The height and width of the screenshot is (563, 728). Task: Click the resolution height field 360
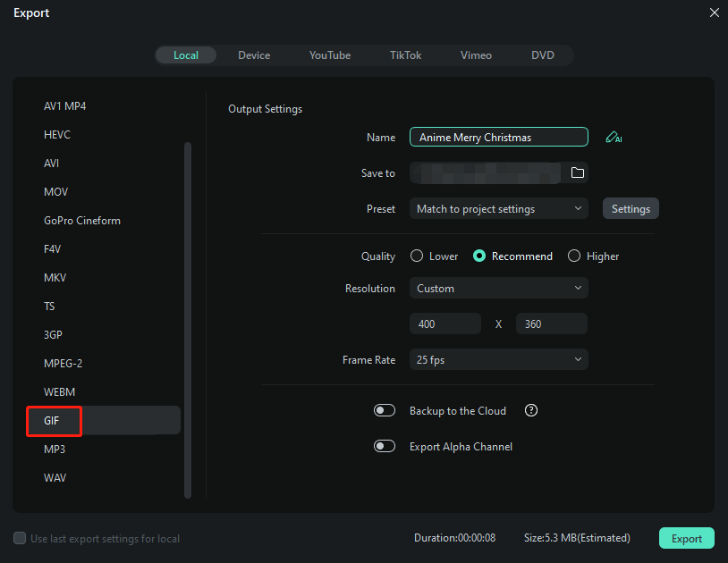coord(552,324)
